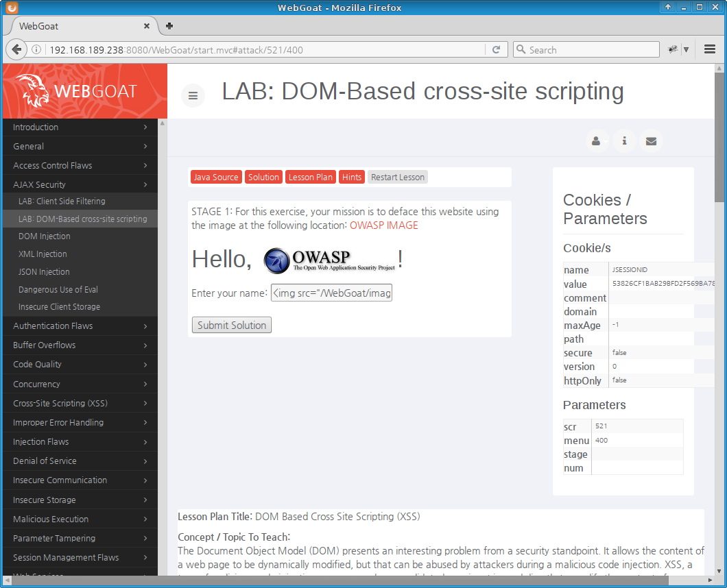The width and height of the screenshot is (727, 588).
Task: Expand Injection Flaws
Action: 80,441
